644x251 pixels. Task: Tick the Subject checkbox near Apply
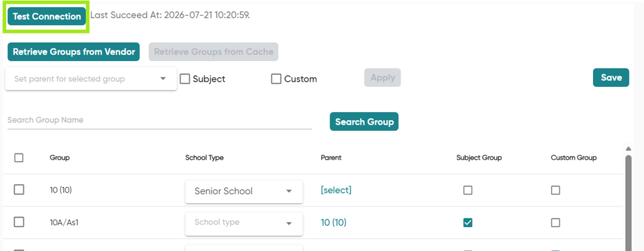click(186, 79)
